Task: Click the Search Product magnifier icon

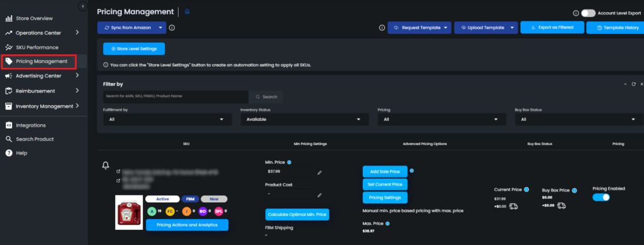Action: coord(9,139)
